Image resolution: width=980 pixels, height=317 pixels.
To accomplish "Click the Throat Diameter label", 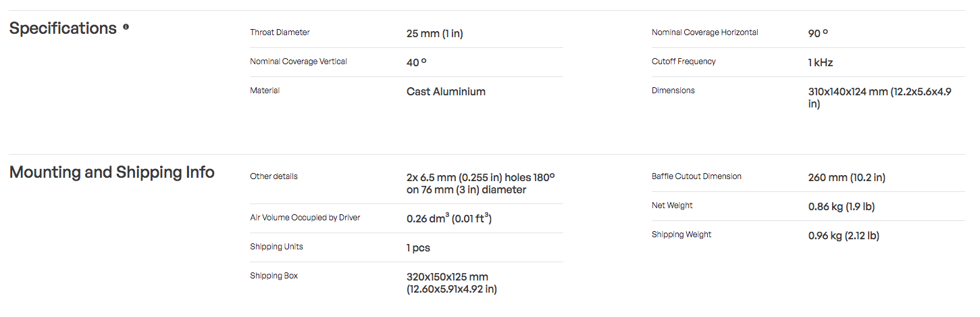I will [280, 32].
